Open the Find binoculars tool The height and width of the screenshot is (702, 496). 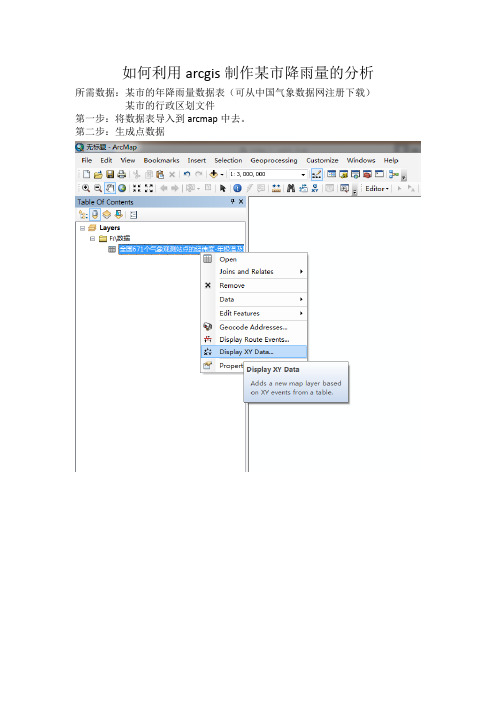[291, 188]
